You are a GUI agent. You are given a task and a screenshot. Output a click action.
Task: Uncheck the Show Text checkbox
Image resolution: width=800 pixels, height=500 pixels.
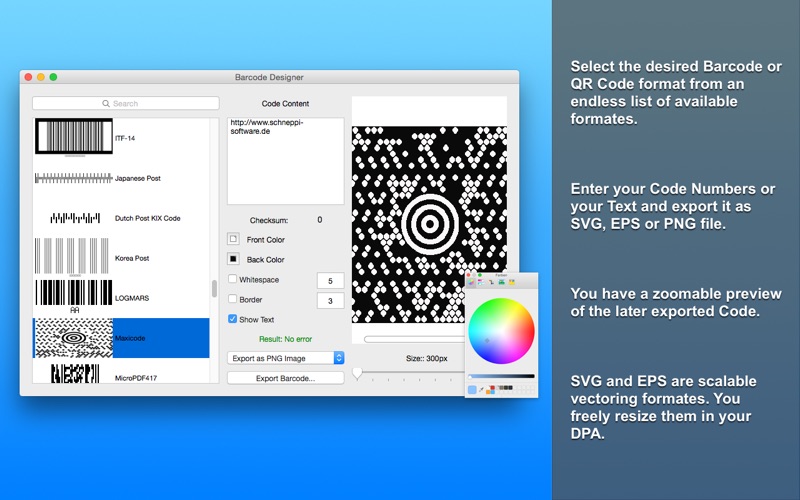pos(233,319)
